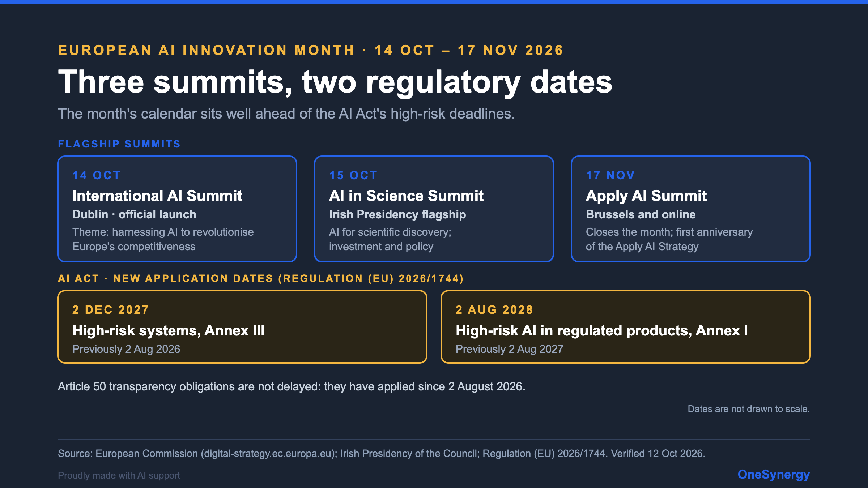This screenshot has width=868, height=488.
Task: Click the theme text about Europe's competitiveness
Action: (x=163, y=239)
